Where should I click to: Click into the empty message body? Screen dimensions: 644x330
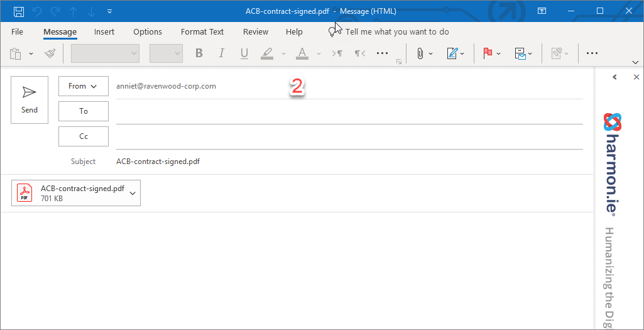point(297,270)
